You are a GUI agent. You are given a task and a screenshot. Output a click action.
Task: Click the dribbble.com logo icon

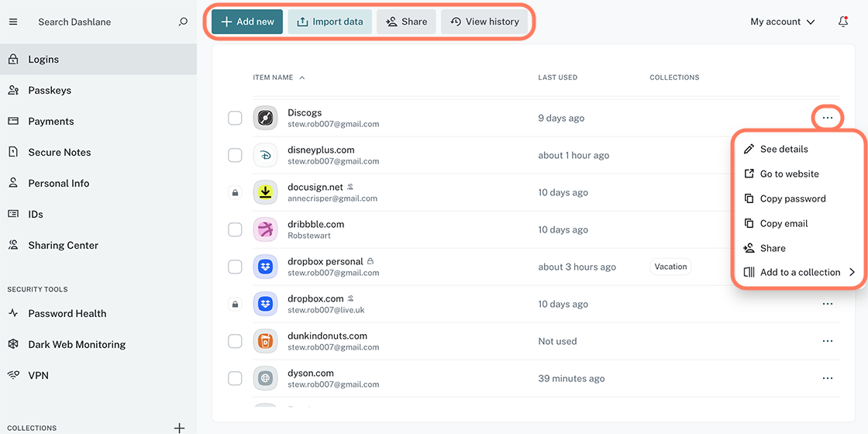tap(265, 230)
